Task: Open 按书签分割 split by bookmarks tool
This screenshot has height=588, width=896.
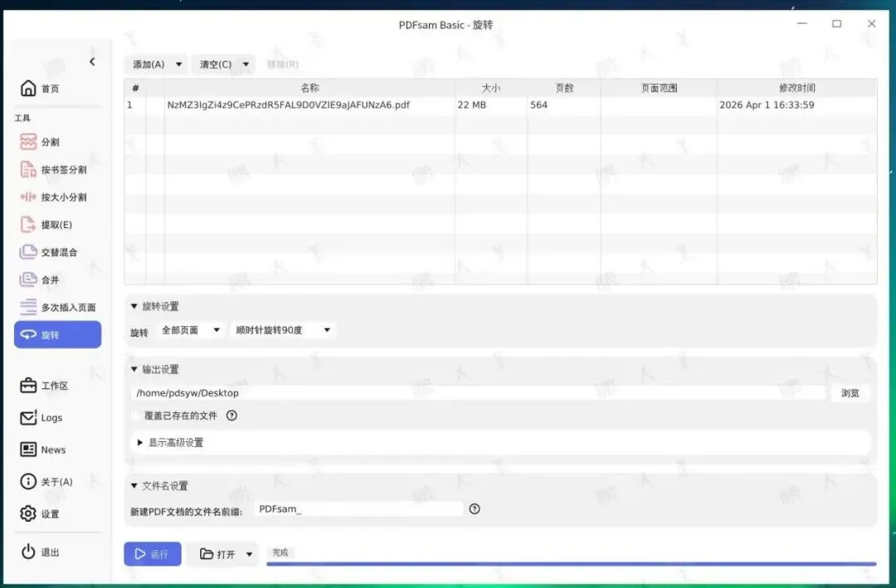Action: click(x=57, y=169)
